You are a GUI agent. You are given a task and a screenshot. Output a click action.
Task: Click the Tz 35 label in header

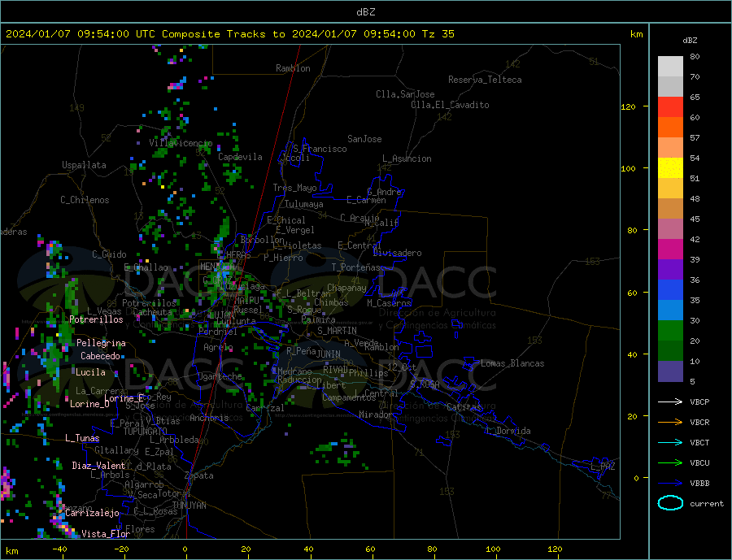438,34
